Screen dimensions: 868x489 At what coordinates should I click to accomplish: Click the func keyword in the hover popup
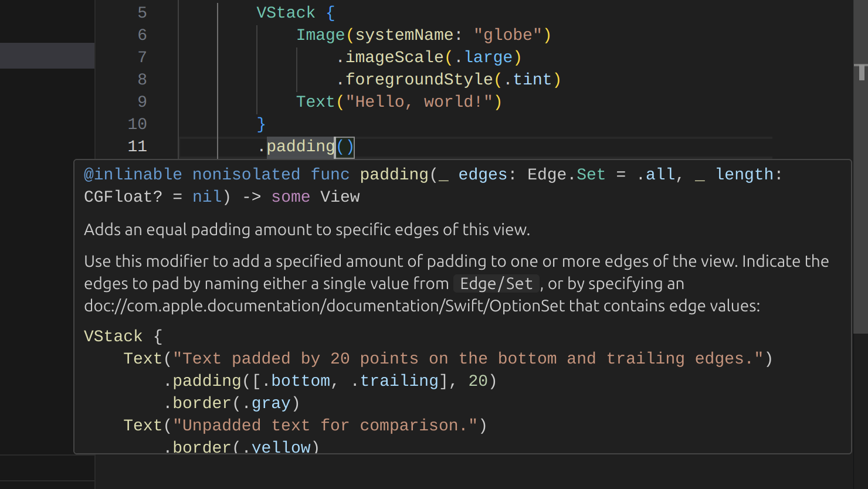(330, 175)
